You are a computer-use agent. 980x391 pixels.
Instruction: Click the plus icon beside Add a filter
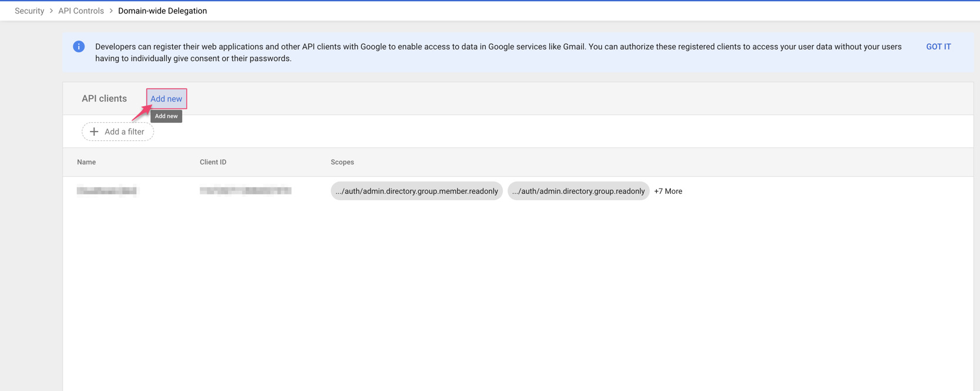(94, 132)
